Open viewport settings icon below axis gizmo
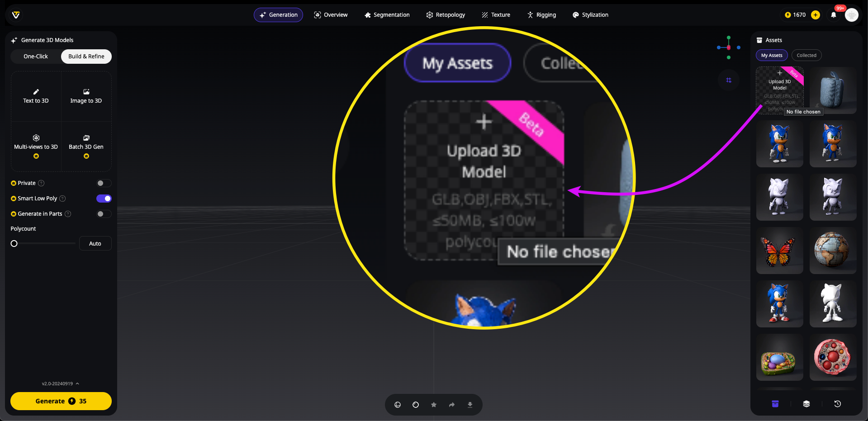Viewport: 868px width, 421px height. 728,80
